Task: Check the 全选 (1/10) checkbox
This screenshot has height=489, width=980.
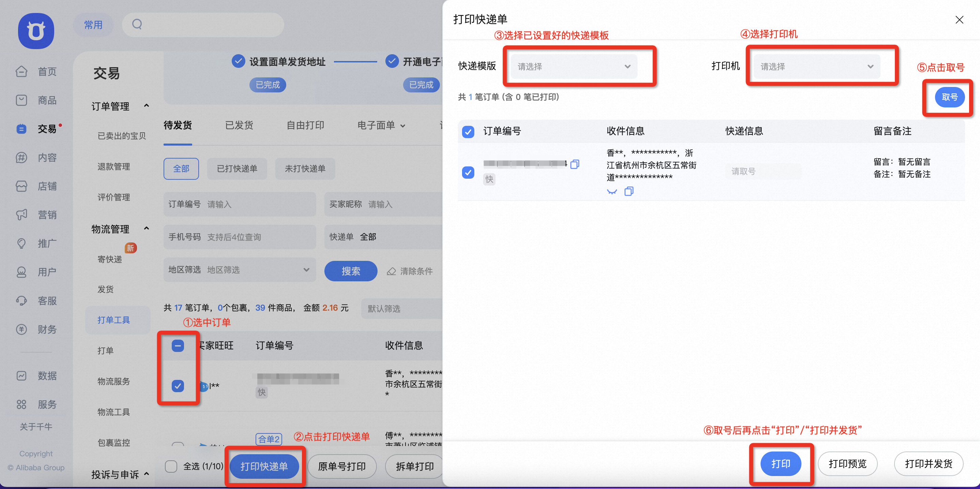Action: click(x=171, y=466)
